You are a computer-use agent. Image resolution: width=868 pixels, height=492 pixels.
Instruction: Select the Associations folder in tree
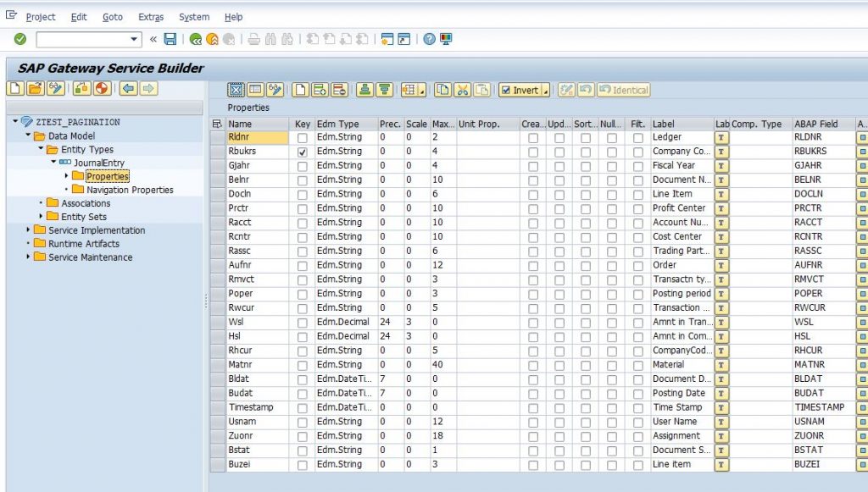[86, 203]
